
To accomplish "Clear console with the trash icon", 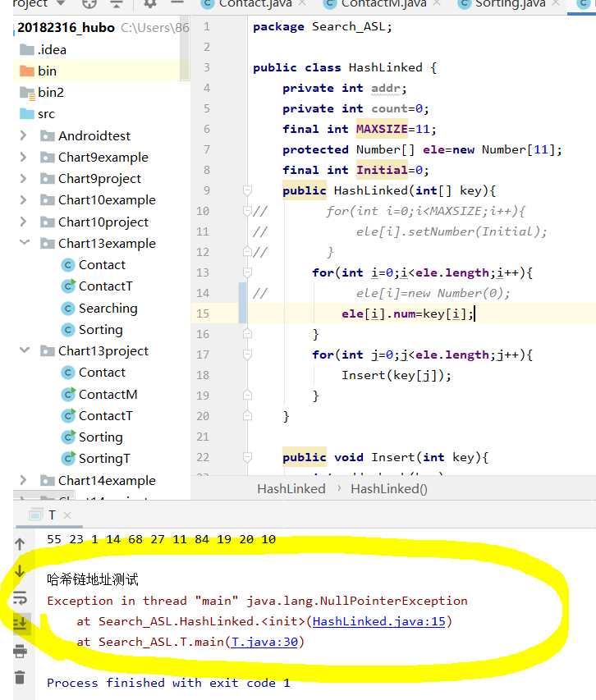I will [20, 677].
